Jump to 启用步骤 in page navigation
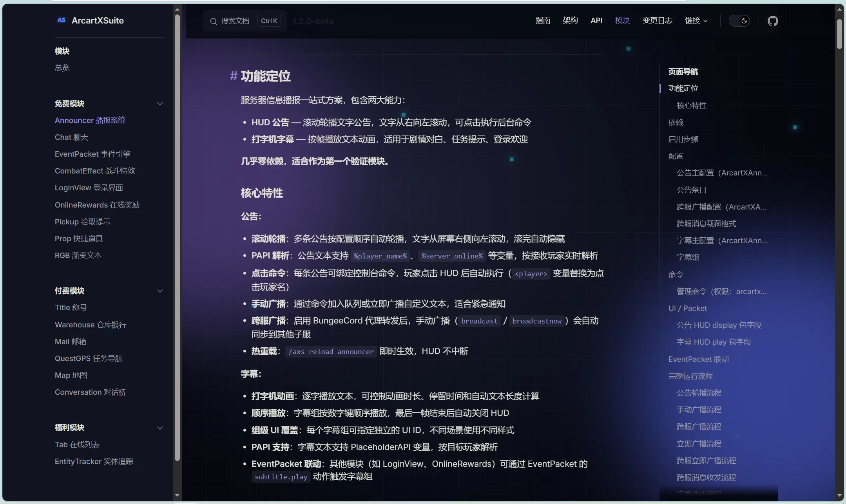Screen dimensions: 846x504 683,139
